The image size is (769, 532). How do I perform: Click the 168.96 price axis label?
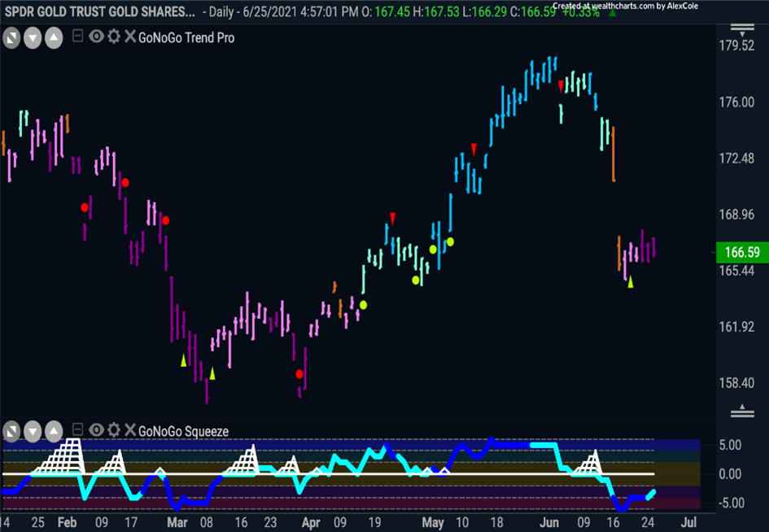coord(736,214)
